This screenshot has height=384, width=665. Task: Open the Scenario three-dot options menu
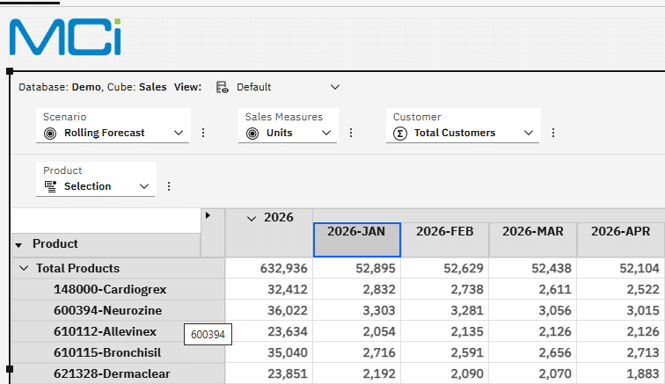pos(203,133)
